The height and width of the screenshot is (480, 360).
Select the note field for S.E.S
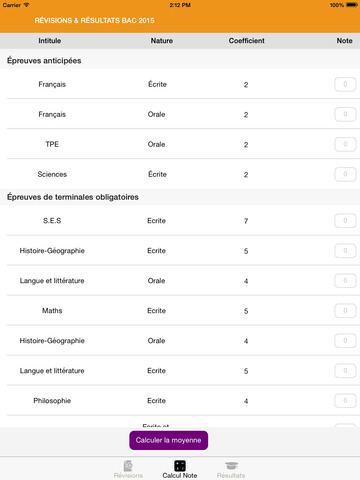coord(345,221)
